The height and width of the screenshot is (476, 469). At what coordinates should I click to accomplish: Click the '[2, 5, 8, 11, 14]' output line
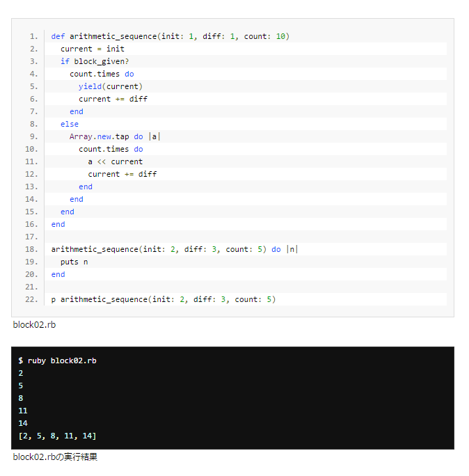57,436
